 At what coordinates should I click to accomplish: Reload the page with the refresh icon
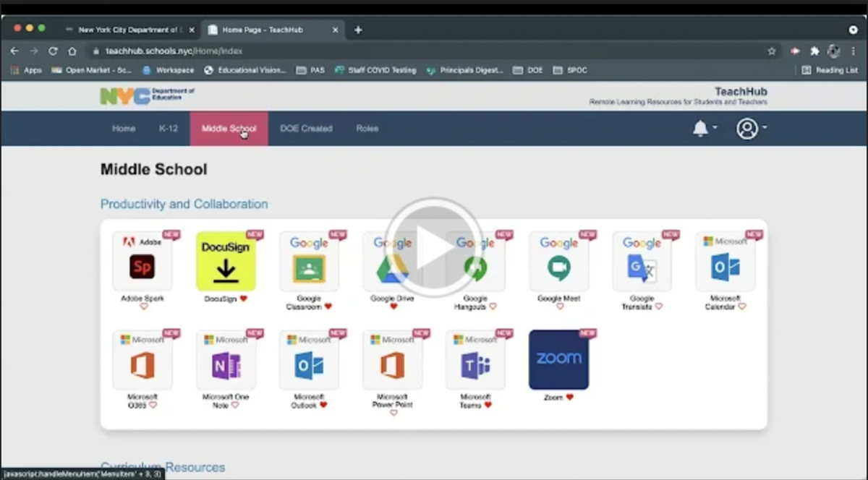click(53, 51)
